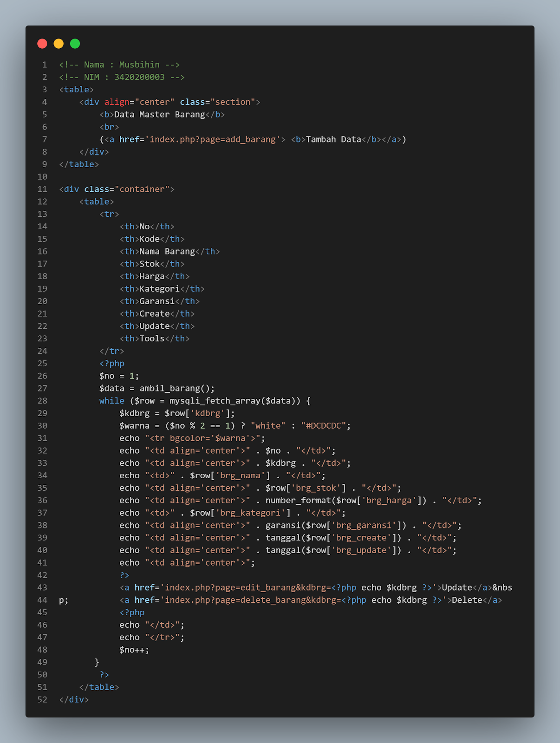Viewport: 560px width, 743px height.
Task: Click the string "white" on line 30
Action: pos(268,425)
